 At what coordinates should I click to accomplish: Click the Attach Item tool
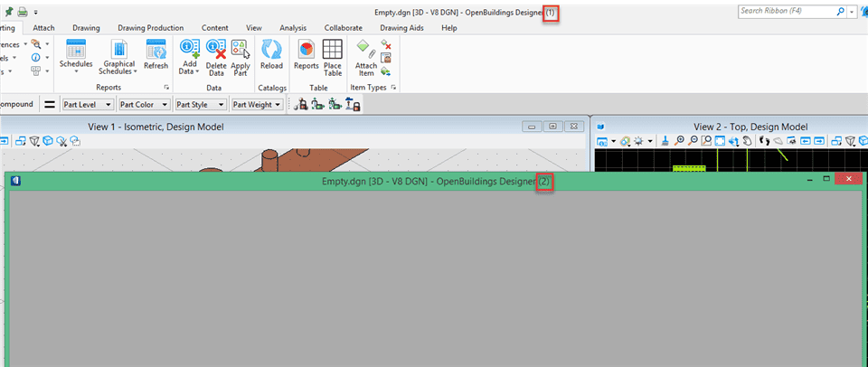[x=366, y=58]
